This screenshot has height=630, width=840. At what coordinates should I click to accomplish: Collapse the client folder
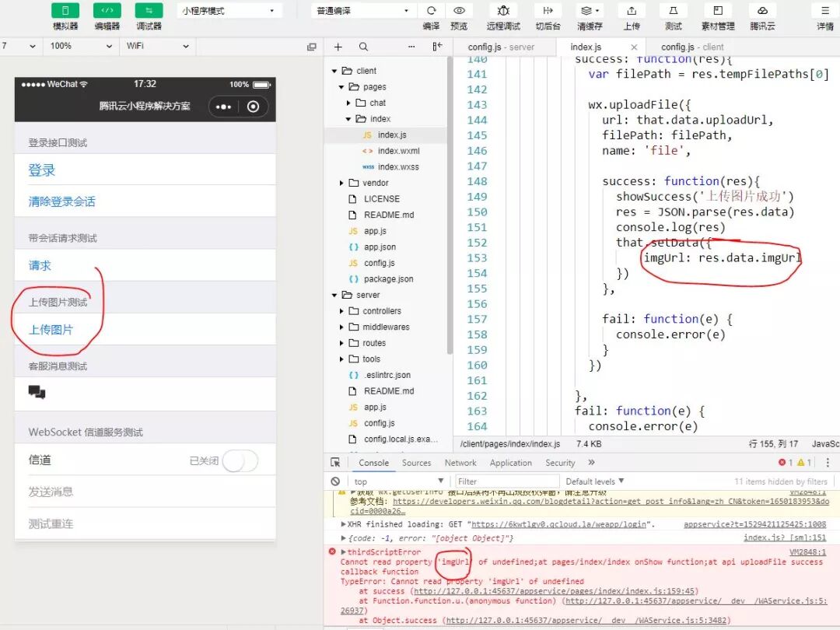[x=334, y=71]
